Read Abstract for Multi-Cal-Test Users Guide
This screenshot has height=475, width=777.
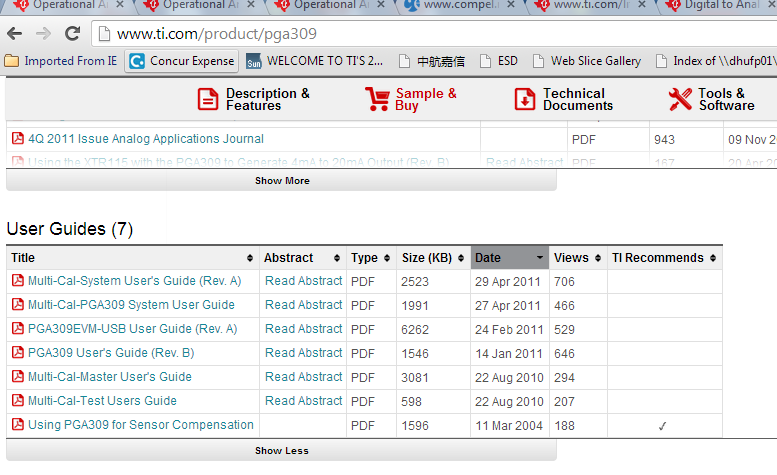[x=303, y=401]
